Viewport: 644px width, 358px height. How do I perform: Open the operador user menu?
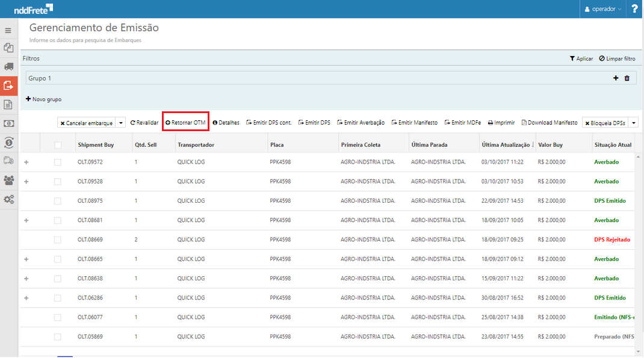[x=604, y=9]
